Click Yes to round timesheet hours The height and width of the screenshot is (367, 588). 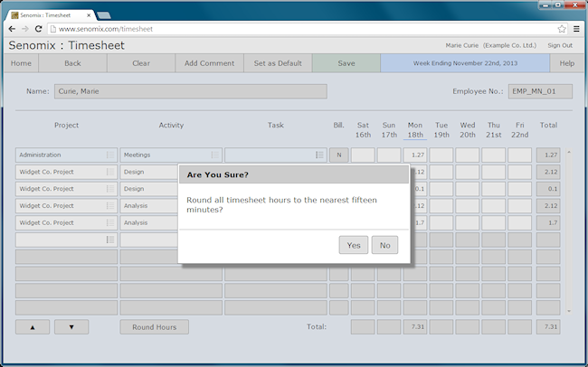tap(353, 245)
